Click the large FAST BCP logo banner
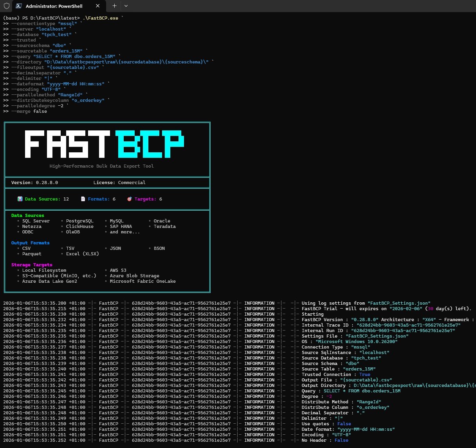This screenshot has height=448, width=476. point(105,144)
